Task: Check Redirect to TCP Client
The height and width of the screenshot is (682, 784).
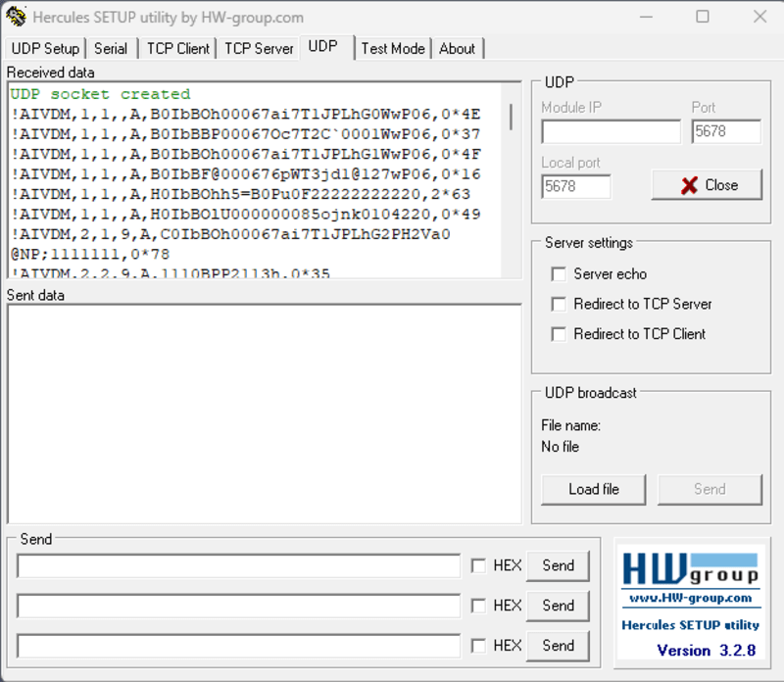Action: pos(559,334)
